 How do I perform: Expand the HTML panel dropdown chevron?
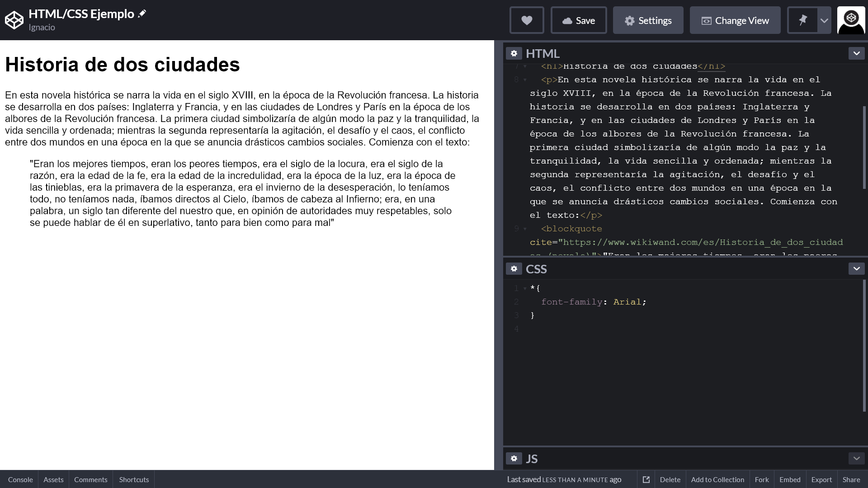pos(856,53)
